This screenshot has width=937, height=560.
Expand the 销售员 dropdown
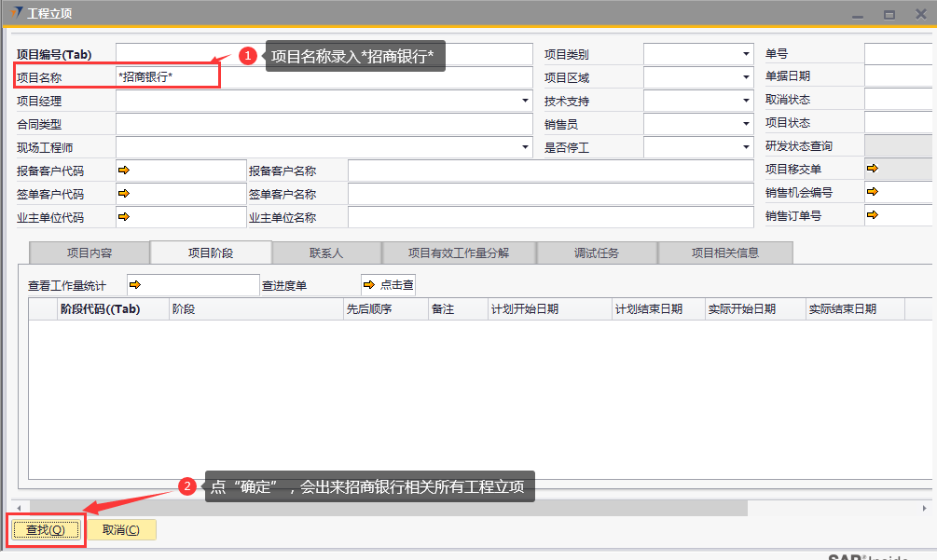point(746,125)
